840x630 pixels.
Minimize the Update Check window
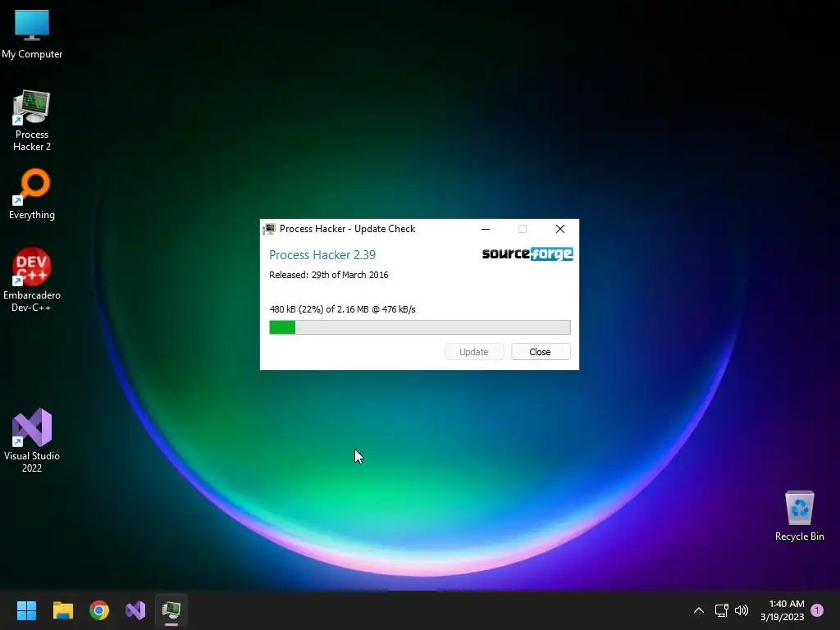point(486,230)
